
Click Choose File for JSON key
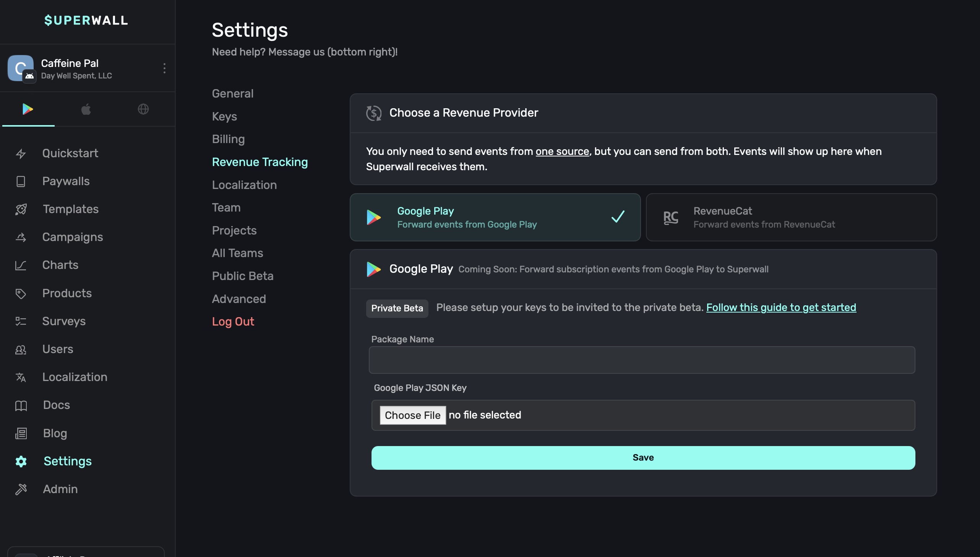coord(412,415)
